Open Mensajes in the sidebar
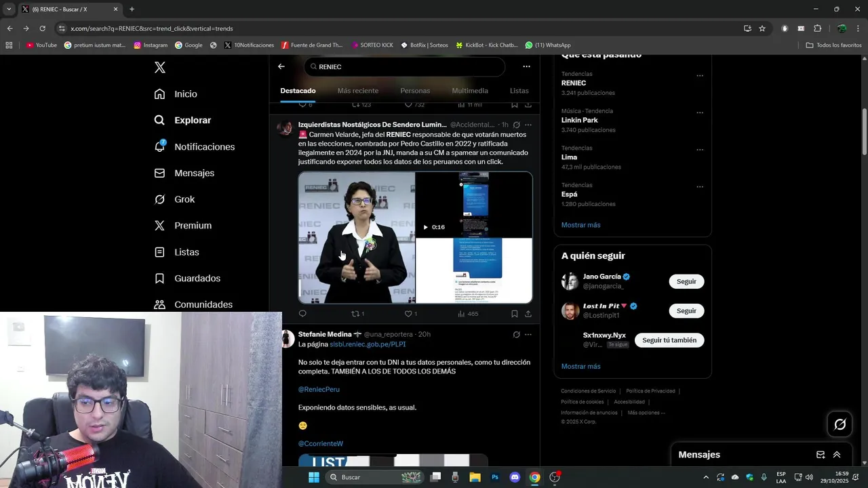The width and height of the screenshot is (868, 488). [184, 173]
